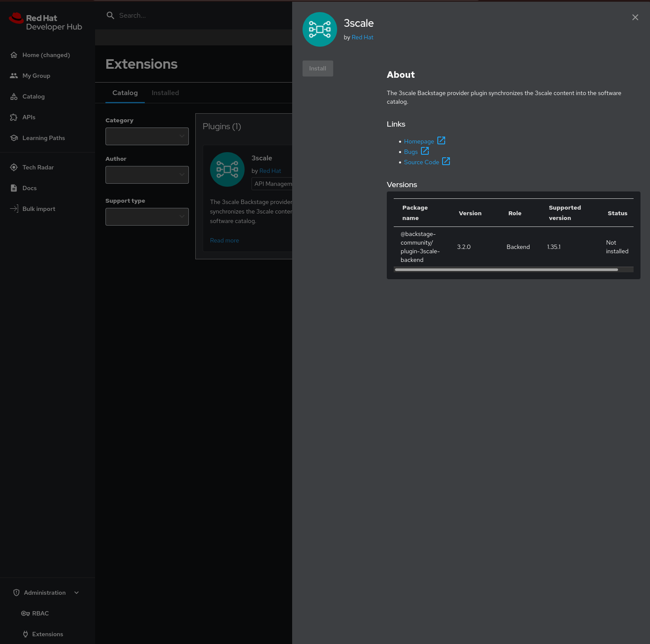The width and height of the screenshot is (650, 644).
Task: Click the supported version '1.35.1' cell
Action: (554, 247)
